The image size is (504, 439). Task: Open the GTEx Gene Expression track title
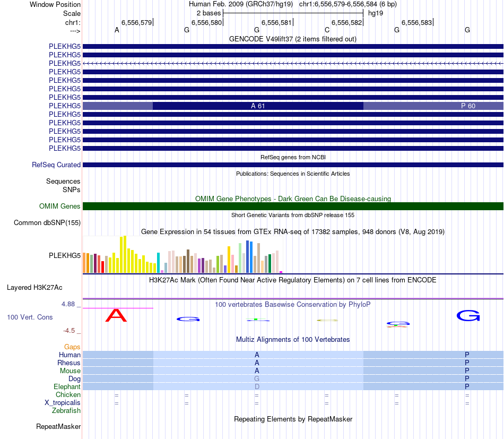[x=293, y=231]
